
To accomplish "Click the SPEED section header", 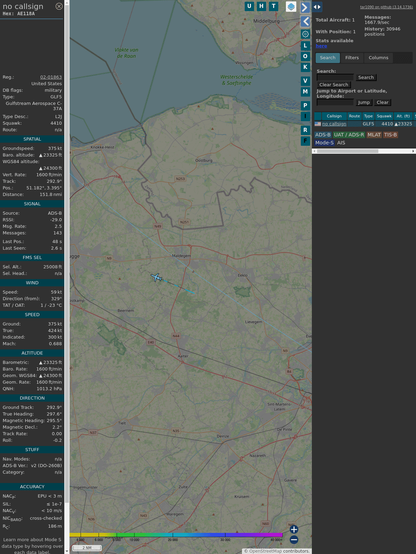I will 32,314.
